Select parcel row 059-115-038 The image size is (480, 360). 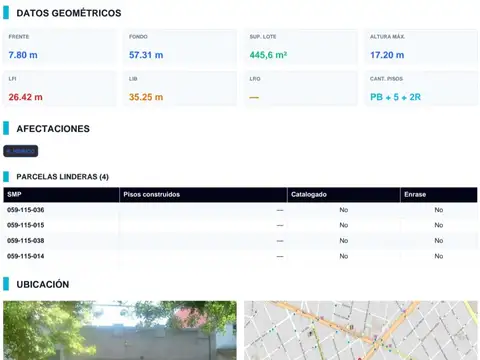(x=240, y=241)
